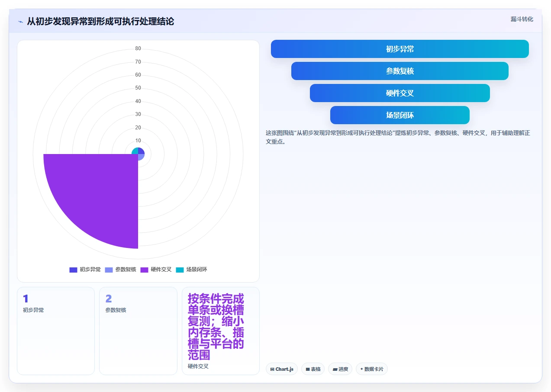Click the icon inside the 进度 chip
Image resolution: width=551 pixels, height=392 pixels.
pyautogui.click(x=335, y=370)
